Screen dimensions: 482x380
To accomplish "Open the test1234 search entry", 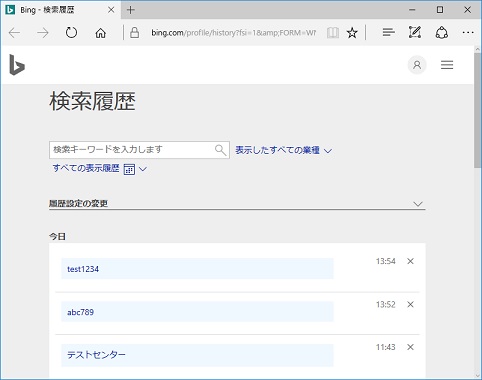I will (x=197, y=268).
